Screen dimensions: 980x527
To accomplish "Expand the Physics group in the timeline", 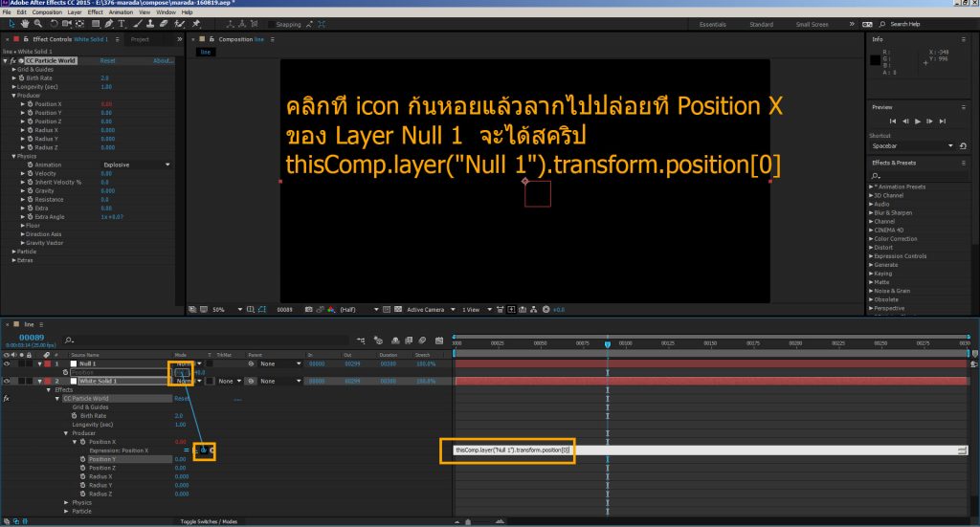I will click(66, 502).
